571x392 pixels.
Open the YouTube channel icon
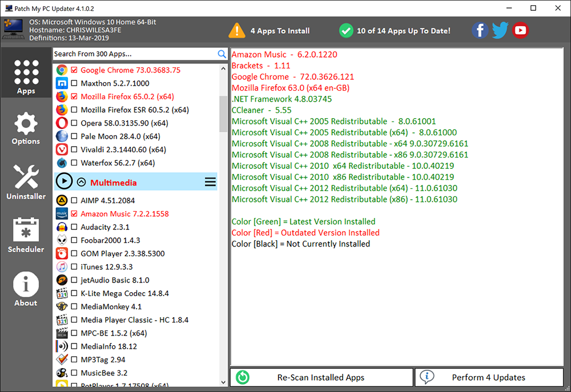point(520,30)
